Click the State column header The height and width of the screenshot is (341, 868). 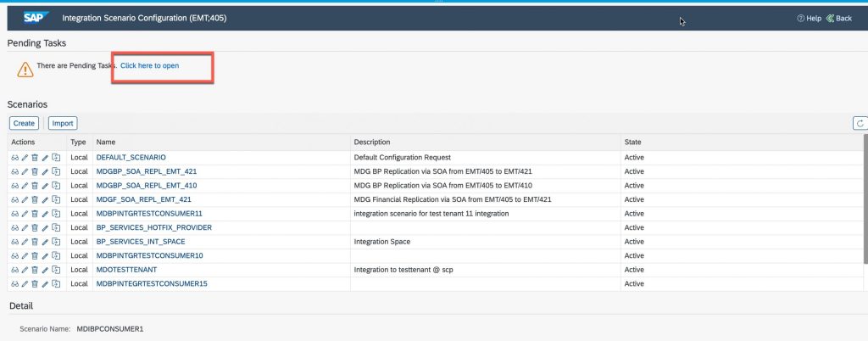click(742, 143)
